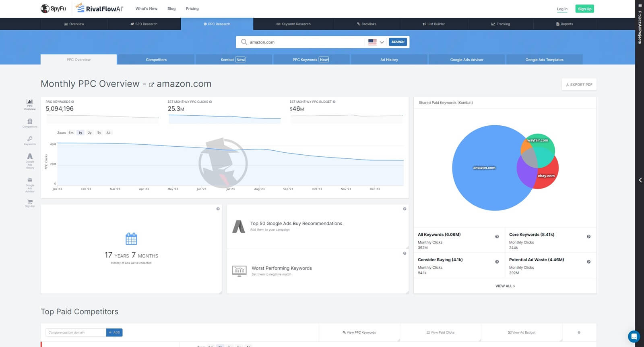644x347 pixels.
Task: Open the Ad History sub-tab
Action: point(389,60)
